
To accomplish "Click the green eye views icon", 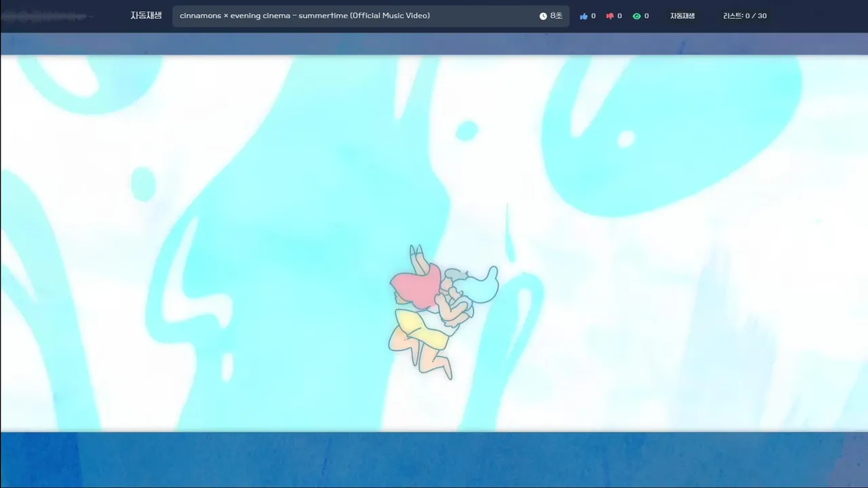I will tap(637, 16).
